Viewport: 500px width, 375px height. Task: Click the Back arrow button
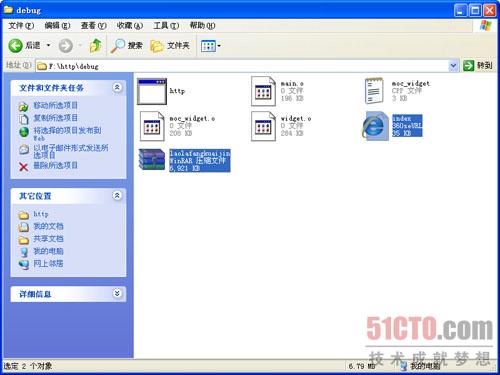[x=15, y=46]
